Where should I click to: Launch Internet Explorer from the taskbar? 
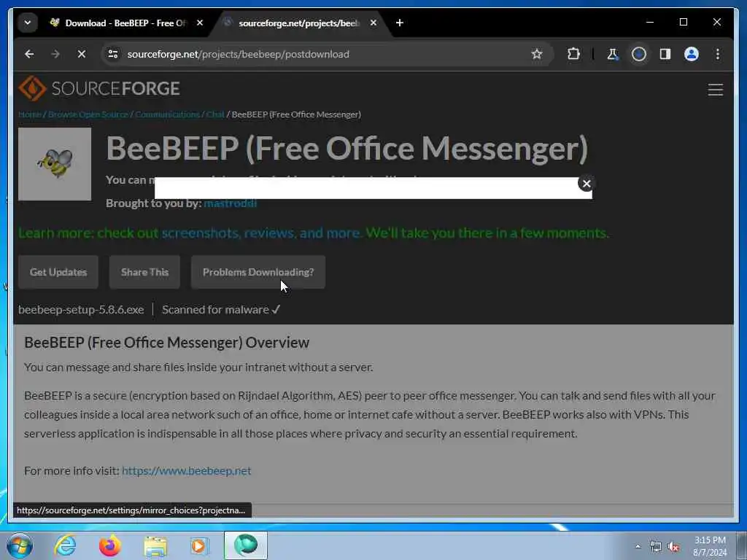tap(65, 545)
